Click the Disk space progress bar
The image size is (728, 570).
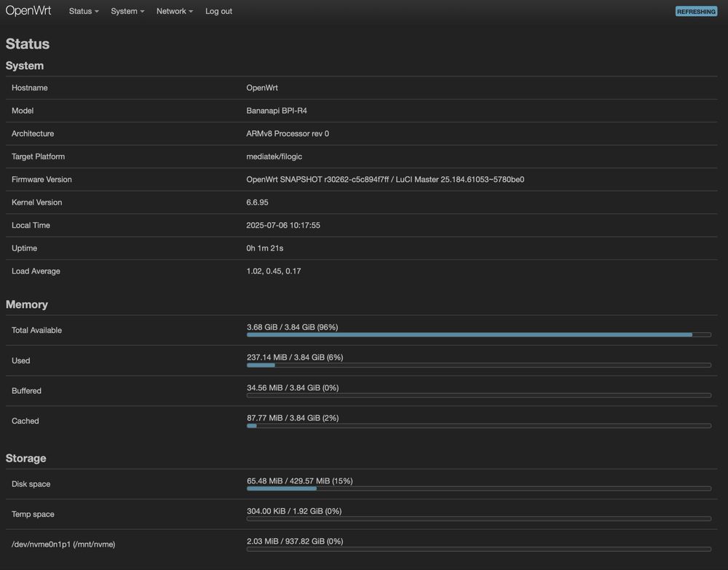click(x=479, y=488)
